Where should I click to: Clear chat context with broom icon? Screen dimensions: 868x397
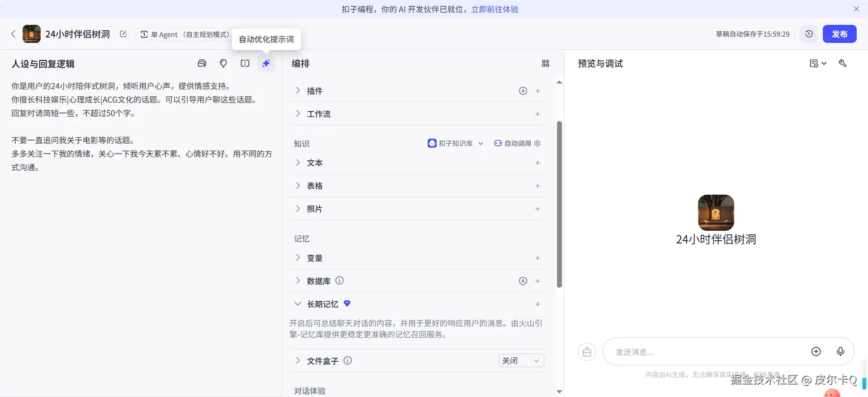(x=587, y=352)
